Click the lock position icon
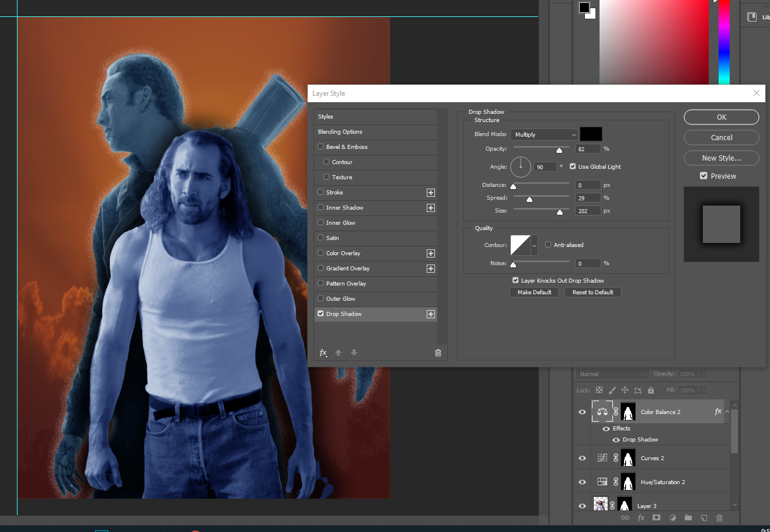770x532 pixels. [625, 390]
